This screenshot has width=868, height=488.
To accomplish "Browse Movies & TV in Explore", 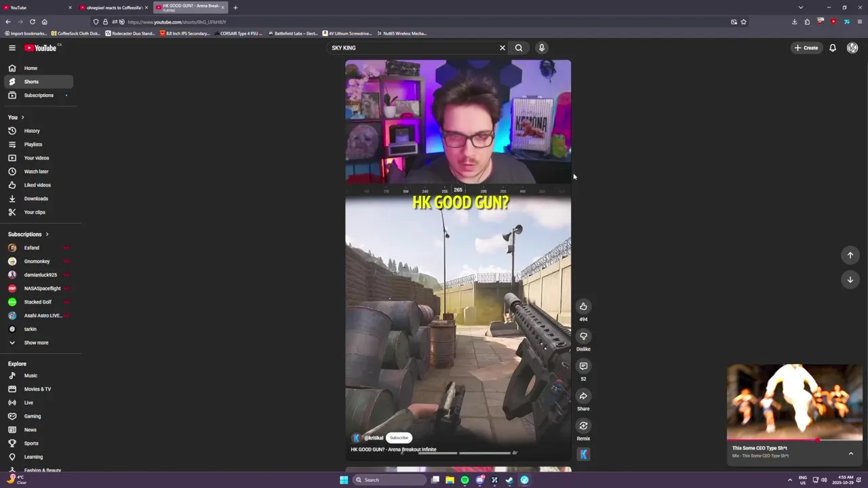I will 38,389.
